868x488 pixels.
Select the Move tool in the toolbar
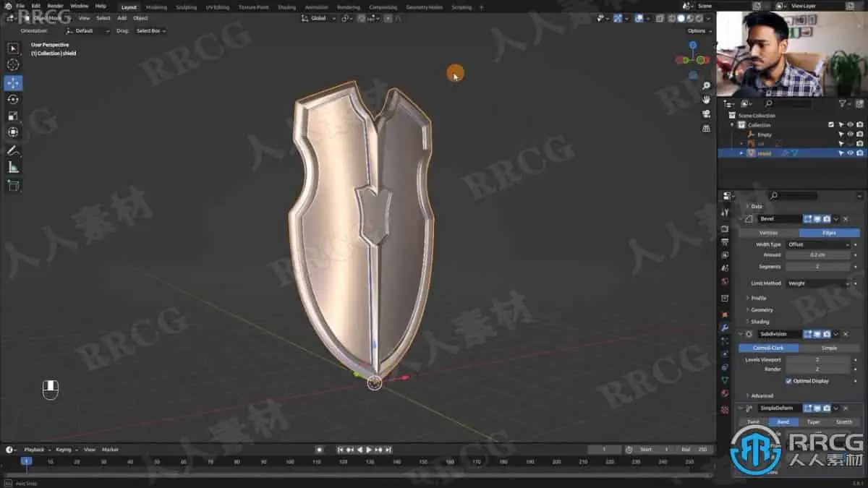click(12, 82)
